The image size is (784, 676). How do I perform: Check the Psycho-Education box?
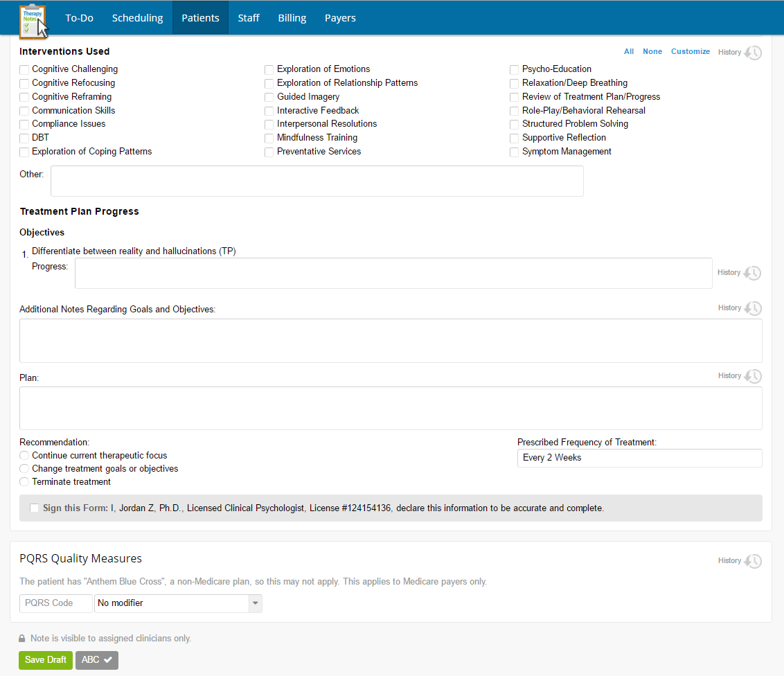point(514,69)
